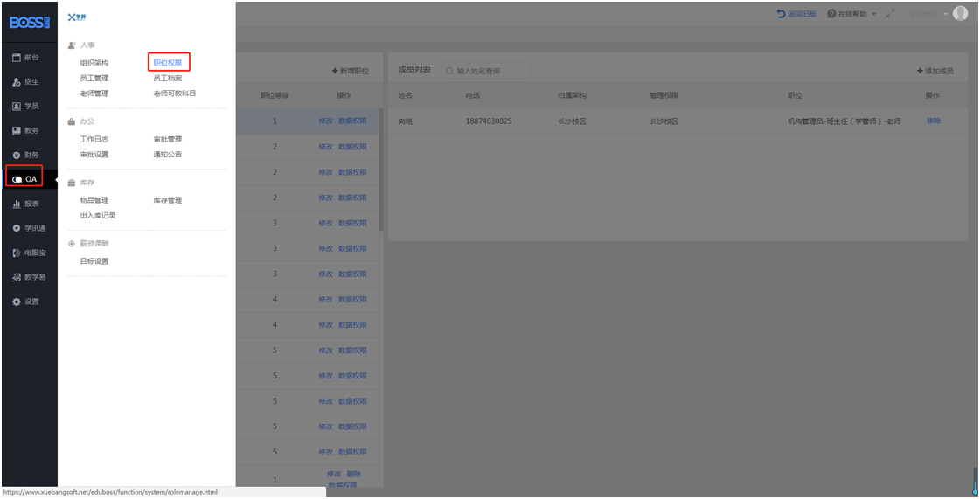This screenshot has width=980, height=499.
Task: Open the 财务 sidebar module
Action: (26, 155)
